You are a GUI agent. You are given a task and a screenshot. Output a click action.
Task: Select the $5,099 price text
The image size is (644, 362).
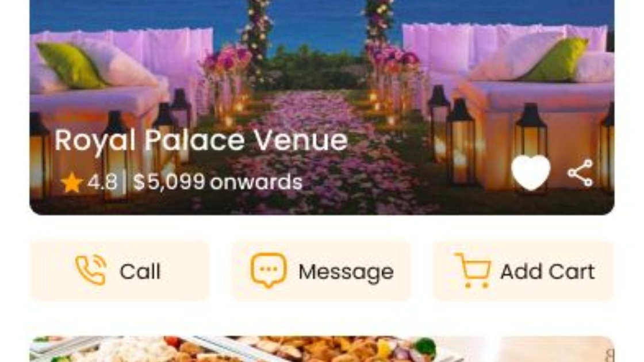[169, 182]
